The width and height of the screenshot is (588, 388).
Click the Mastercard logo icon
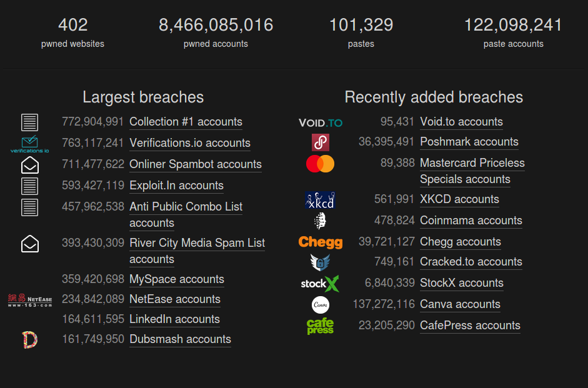321,164
